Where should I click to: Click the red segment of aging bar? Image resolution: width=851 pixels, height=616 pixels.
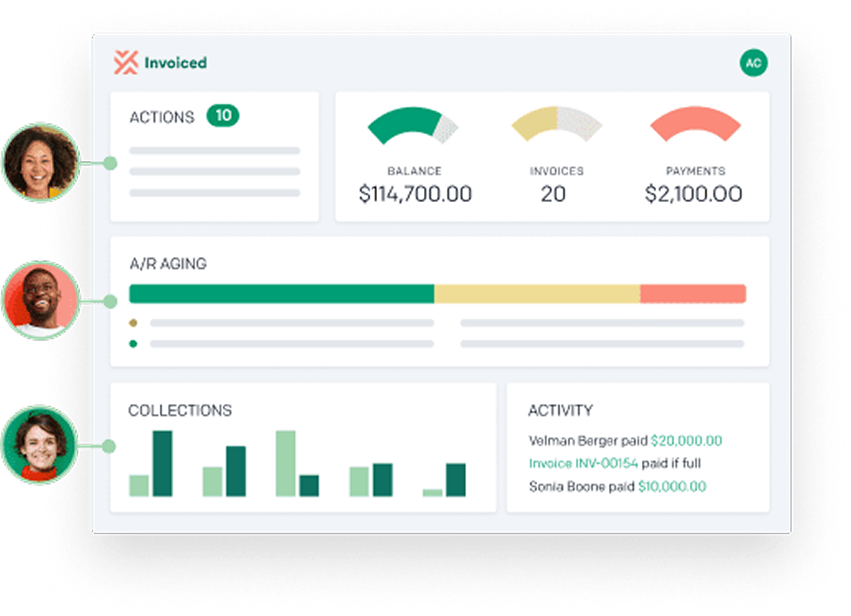[693, 293]
